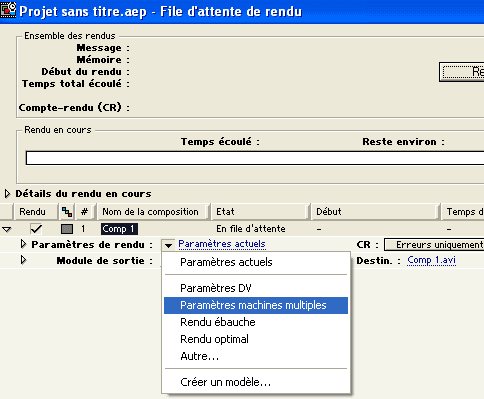Click the Temps écoulé label
This screenshot has height=399, width=484.
(220, 142)
